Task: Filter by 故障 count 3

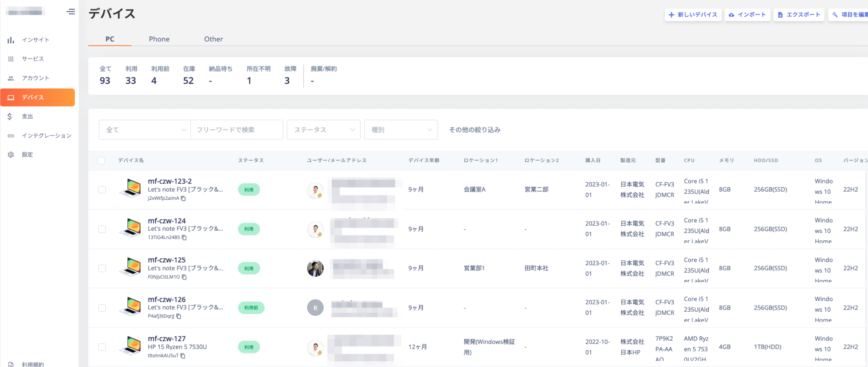Action: coord(290,76)
